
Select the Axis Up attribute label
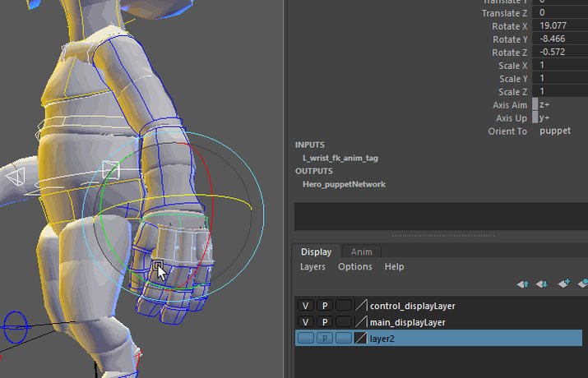click(512, 118)
